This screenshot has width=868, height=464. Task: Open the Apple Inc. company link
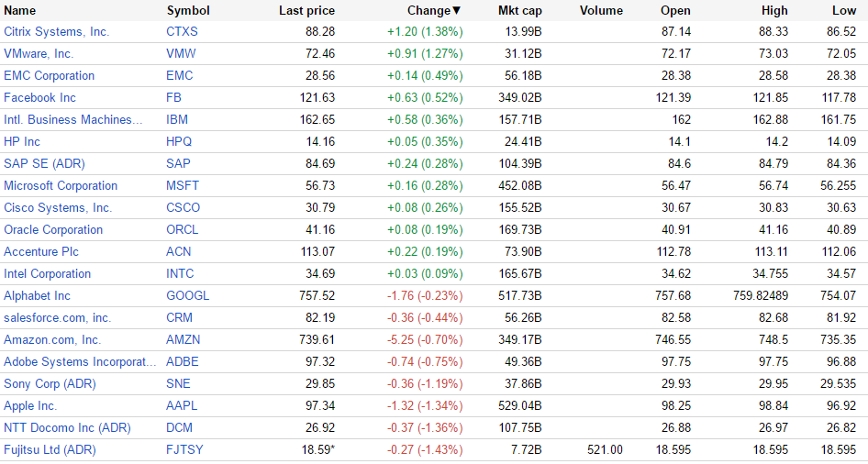[x=30, y=406]
